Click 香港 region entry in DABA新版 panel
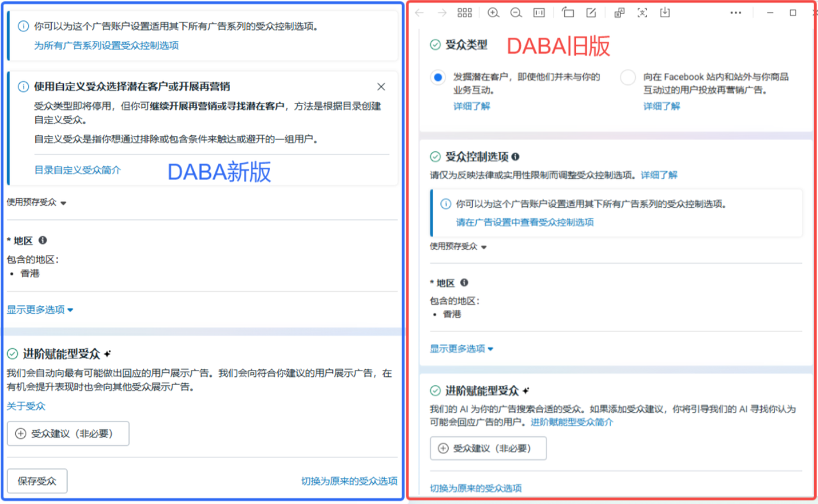818x504 pixels. (x=29, y=273)
